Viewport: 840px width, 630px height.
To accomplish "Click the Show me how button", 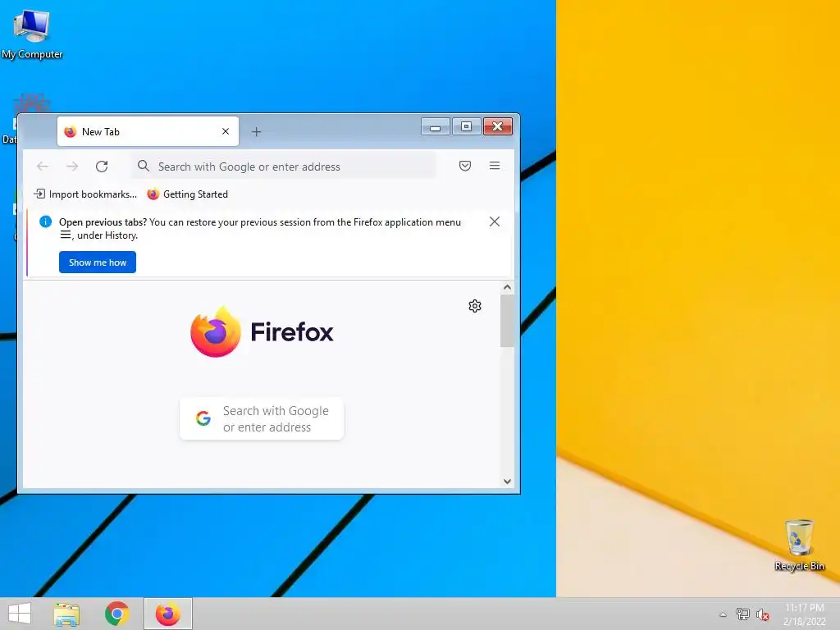I will 98,262.
